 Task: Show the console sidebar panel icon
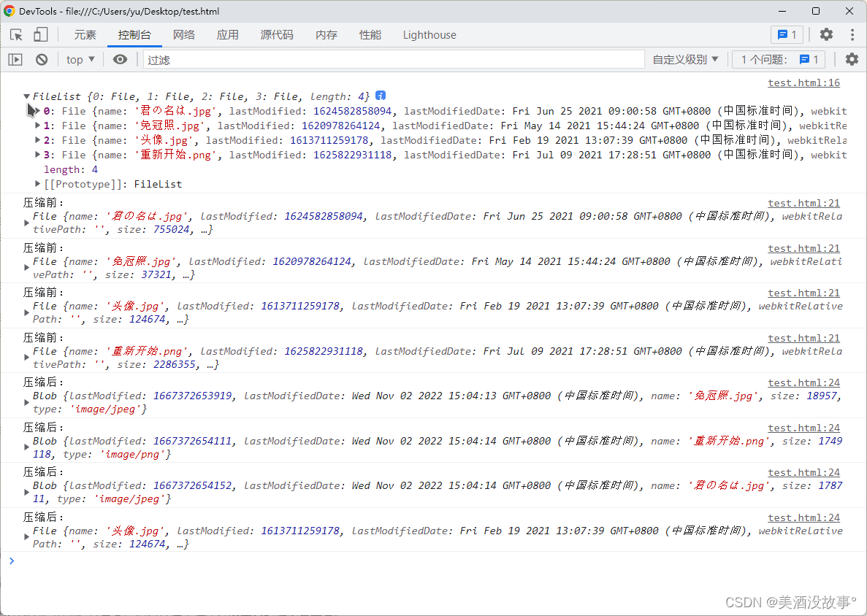(x=15, y=60)
